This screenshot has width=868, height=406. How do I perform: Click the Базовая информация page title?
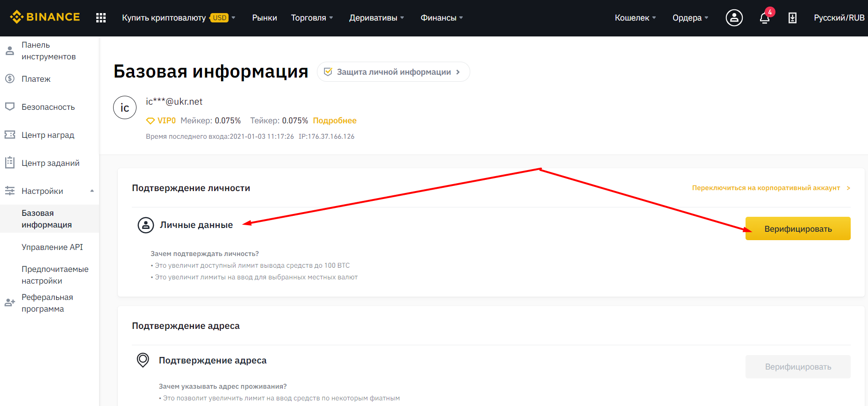(211, 71)
